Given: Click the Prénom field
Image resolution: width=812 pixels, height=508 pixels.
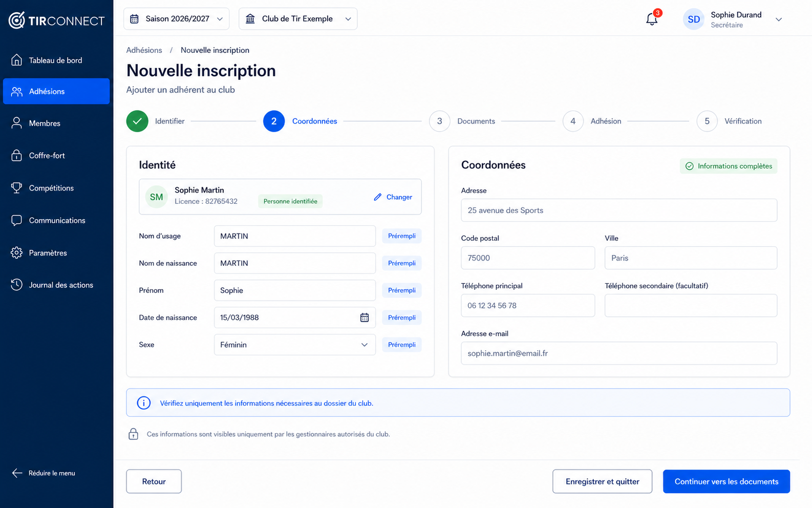Looking at the screenshot, I should (x=295, y=290).
